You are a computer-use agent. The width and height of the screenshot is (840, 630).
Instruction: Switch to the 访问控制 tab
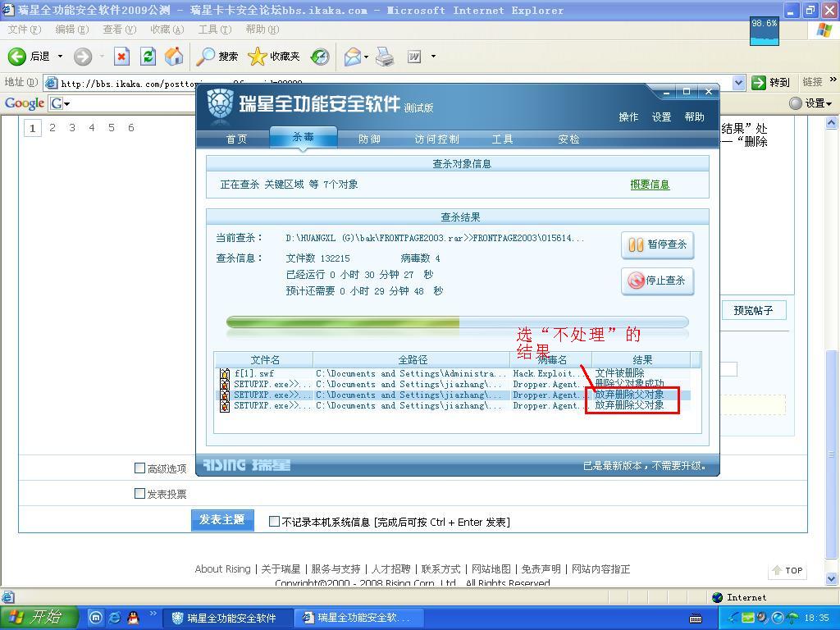[436, 139]
